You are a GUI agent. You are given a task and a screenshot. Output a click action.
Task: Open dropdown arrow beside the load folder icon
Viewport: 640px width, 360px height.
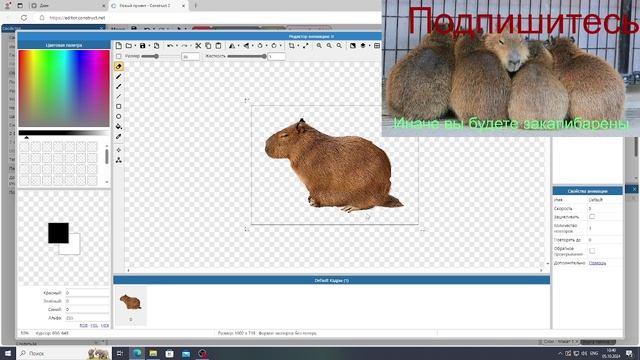135,46
